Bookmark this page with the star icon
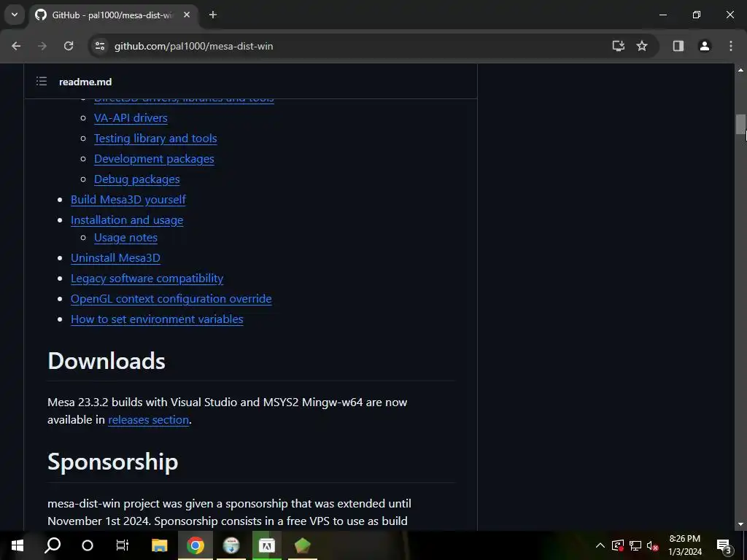The width and height of the screenshot is (747, 560). click(642, 46)
